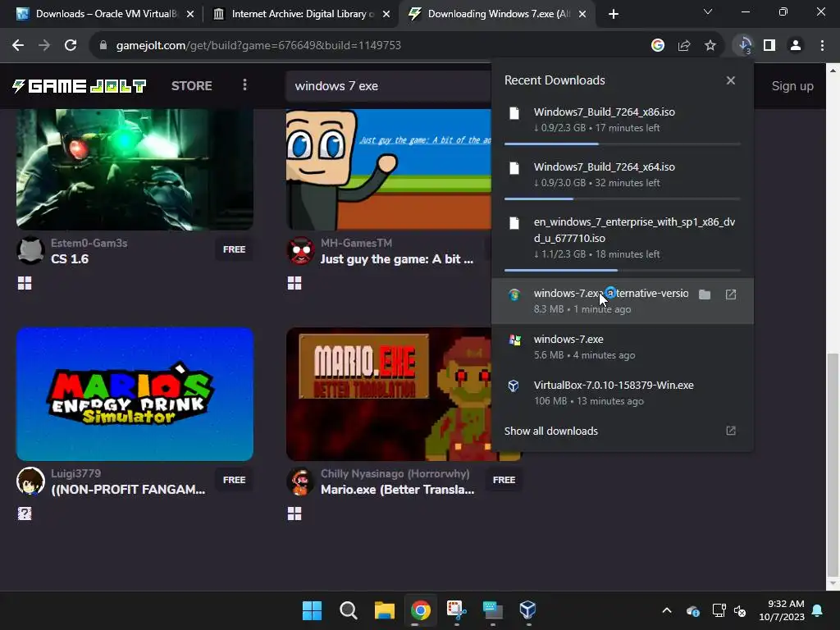
Task: Open Just guy the game thumbnail
Action: [388, 169]
